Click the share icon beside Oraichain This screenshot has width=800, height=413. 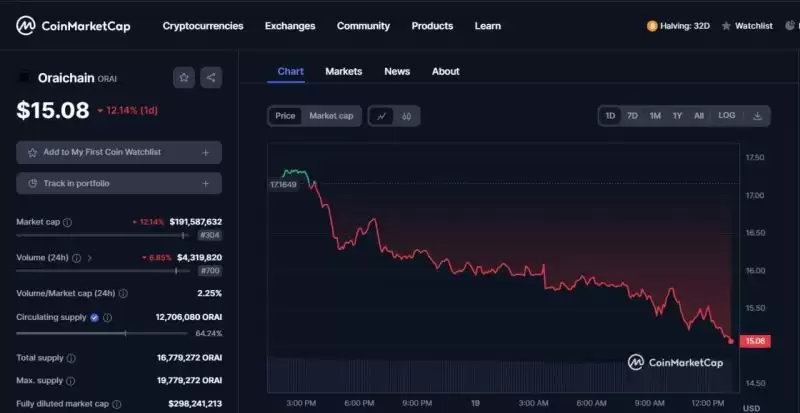coord(210,77)
